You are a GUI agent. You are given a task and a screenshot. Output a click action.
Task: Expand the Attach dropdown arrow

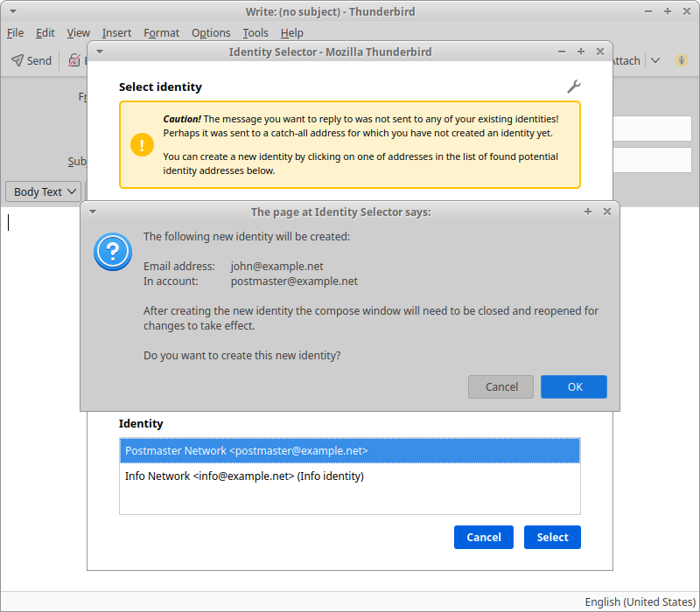coord(655,60)
